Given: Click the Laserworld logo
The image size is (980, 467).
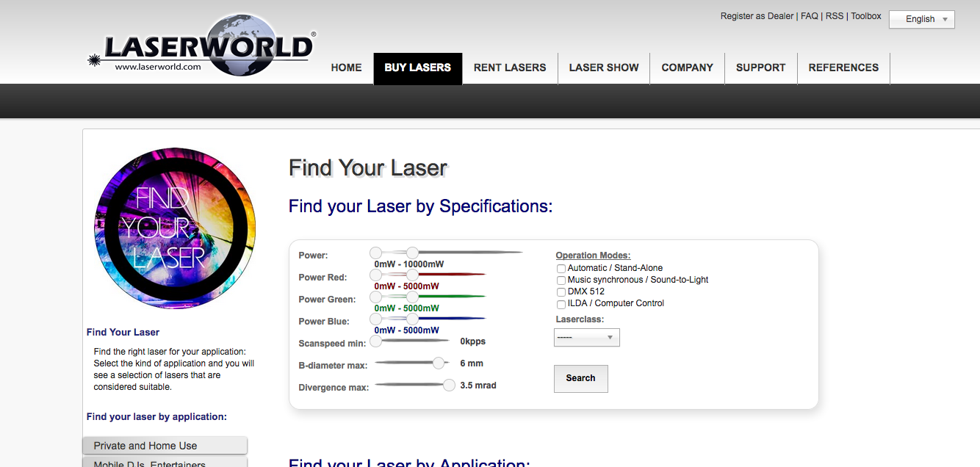Looking at the screenshot, I should click(202, 46).
